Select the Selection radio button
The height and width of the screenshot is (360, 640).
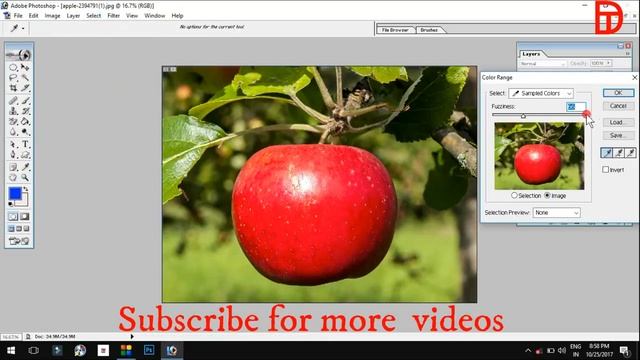pyautogui.click(x=514, y=196)
